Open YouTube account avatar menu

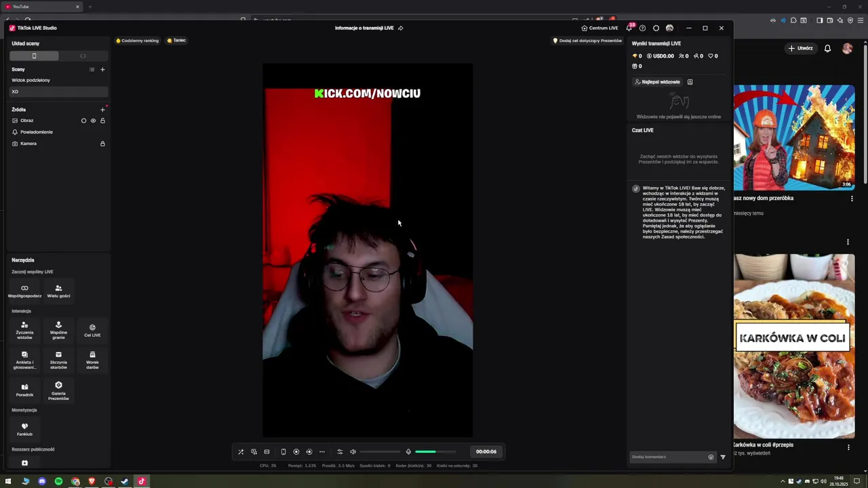847,48
